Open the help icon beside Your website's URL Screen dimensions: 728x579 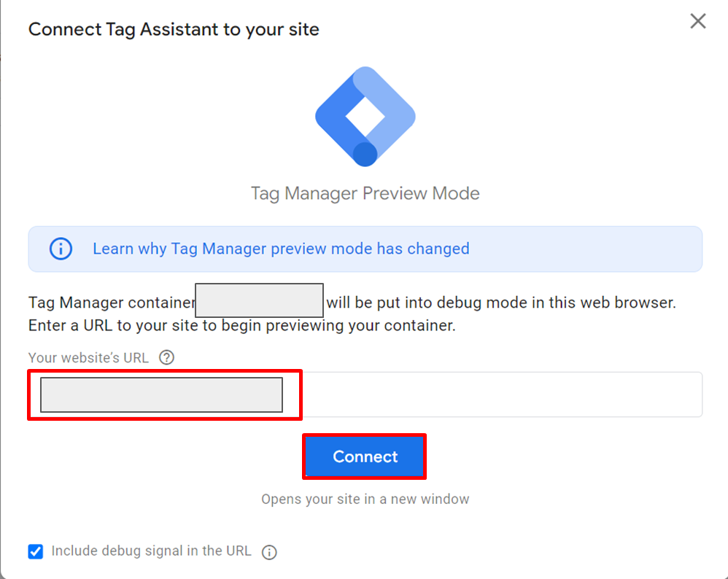click(166, 357)
